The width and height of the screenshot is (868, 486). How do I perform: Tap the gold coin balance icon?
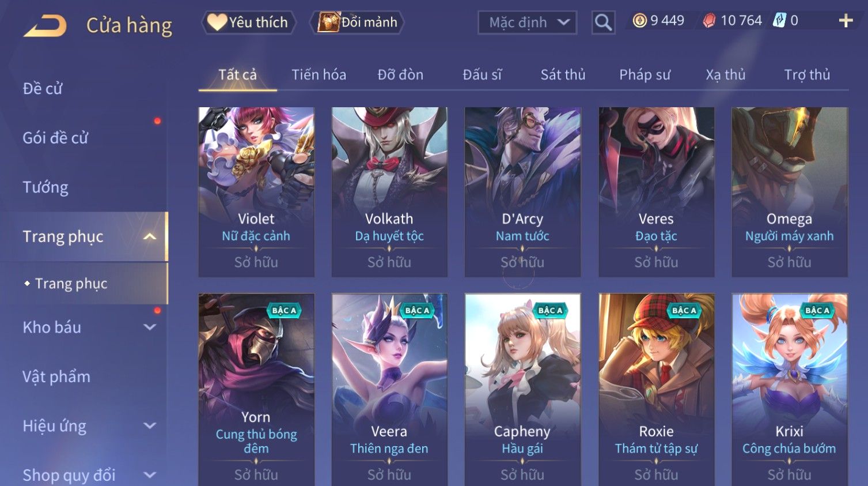[639, 21]
